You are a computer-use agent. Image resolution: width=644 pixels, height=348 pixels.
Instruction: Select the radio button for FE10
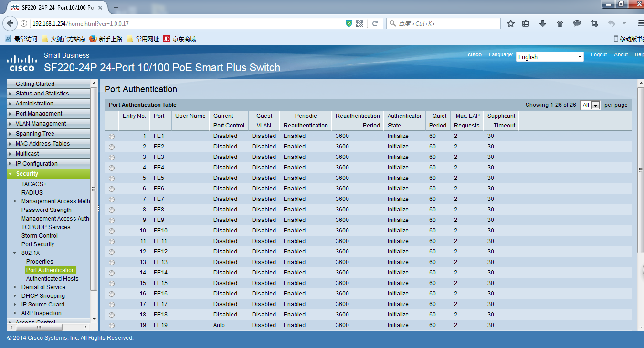tap(112, 231)
